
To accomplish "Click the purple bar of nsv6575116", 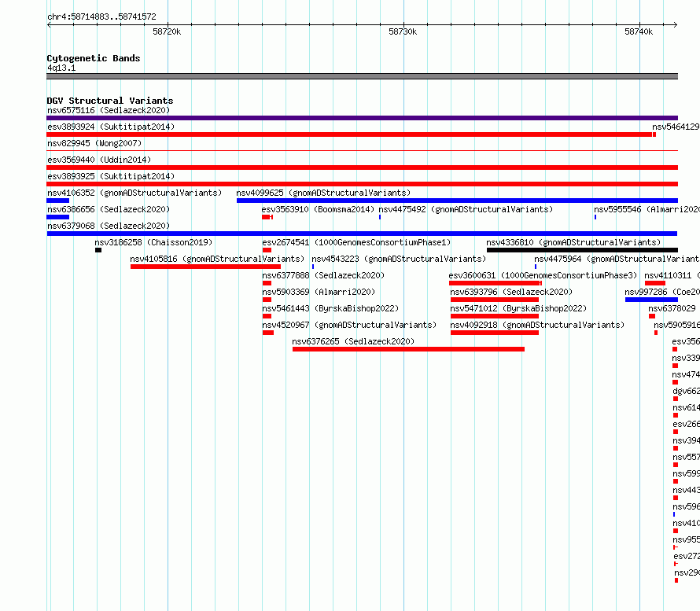I will click(x=362, y=118).
